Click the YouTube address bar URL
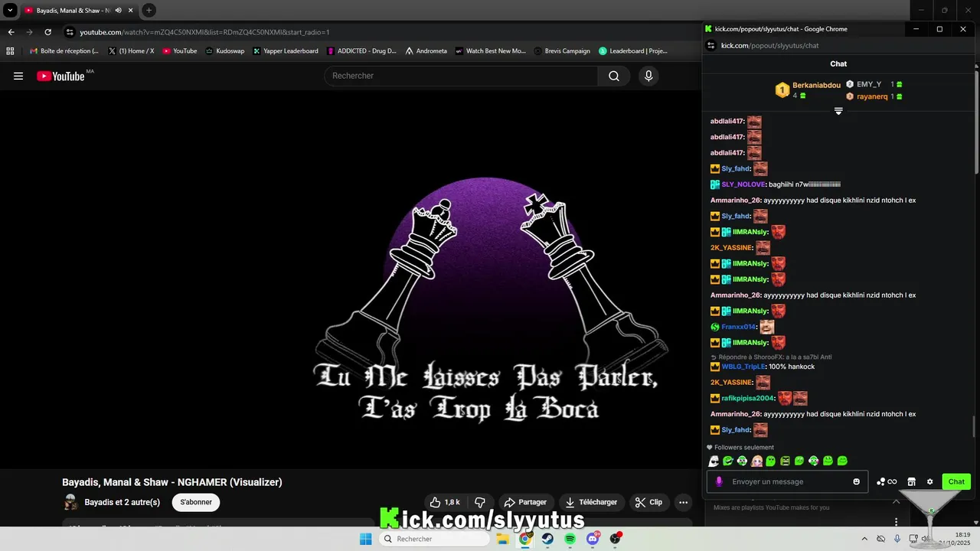Image resolution: width=980 pixels, height=551 pixels. click(204, 32)
